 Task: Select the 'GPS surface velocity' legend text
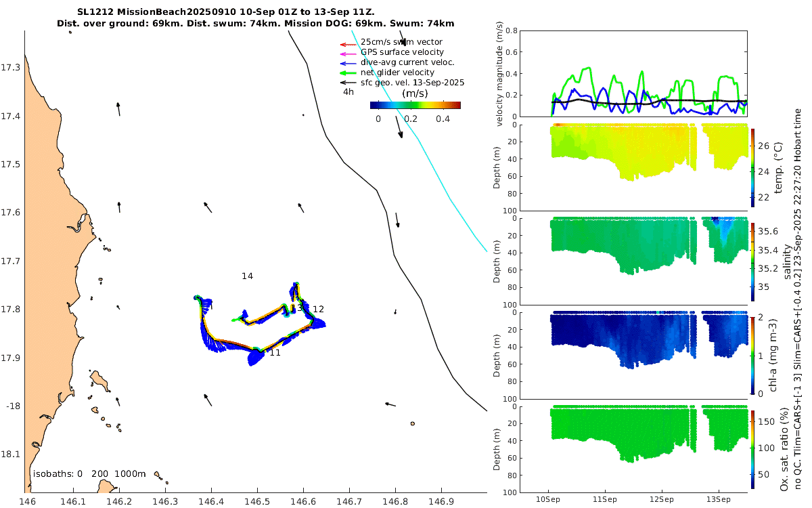pos(402,52)
